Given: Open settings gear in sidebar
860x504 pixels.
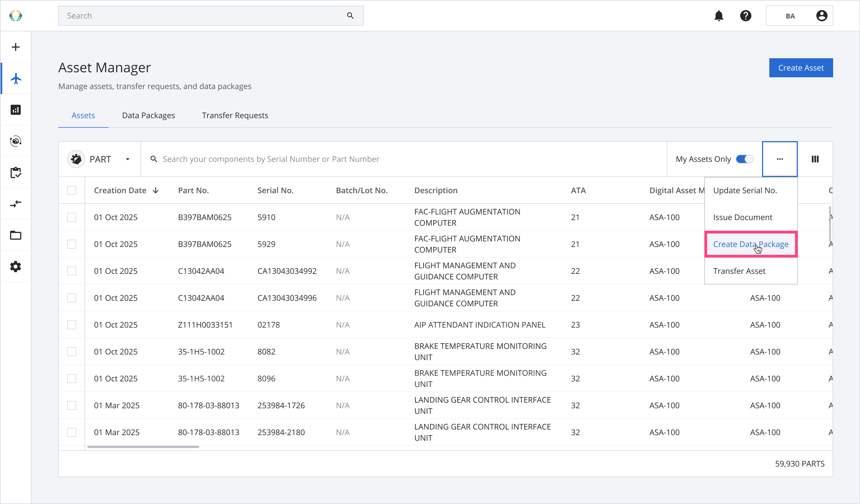Looking at the screenshot, I should pyautogui.click(x=16, y=267).
